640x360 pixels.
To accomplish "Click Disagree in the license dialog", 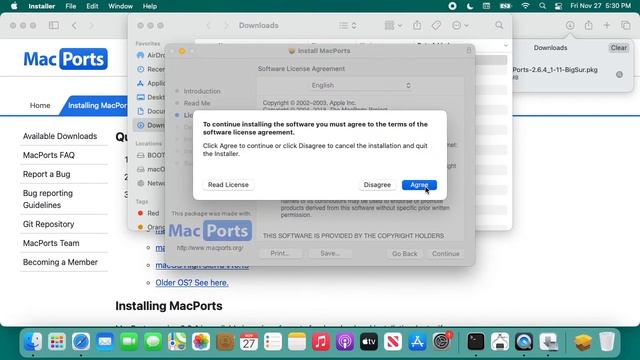I will 377,185.
